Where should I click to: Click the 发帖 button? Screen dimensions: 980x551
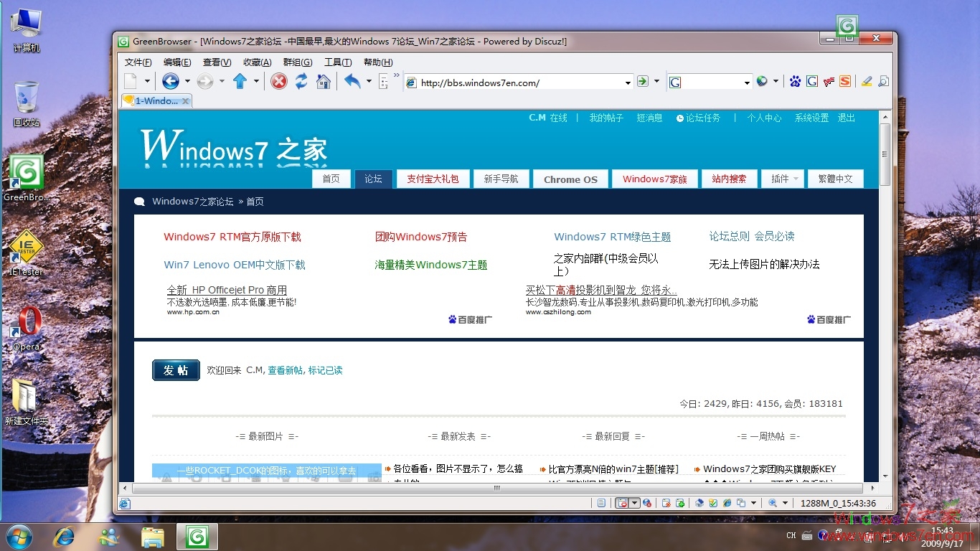[x=176, y=370]
